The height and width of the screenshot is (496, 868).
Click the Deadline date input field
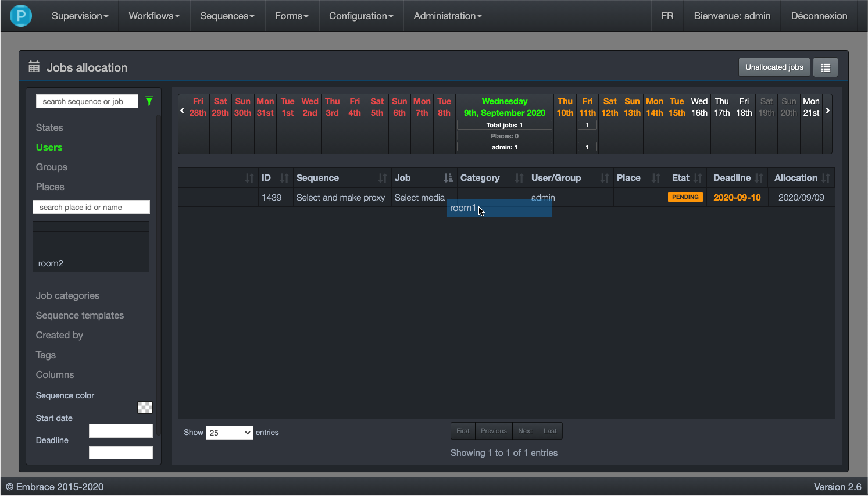(121, 453)
